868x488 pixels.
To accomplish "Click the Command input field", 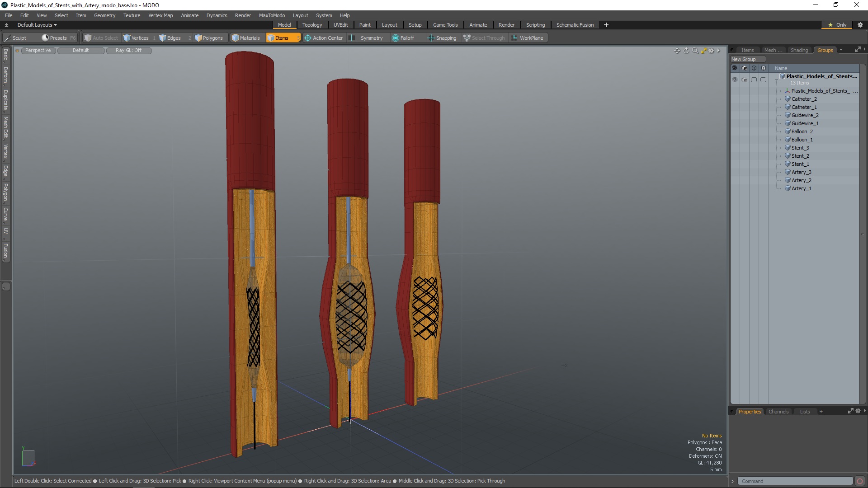I will click(x=795, y=481).
